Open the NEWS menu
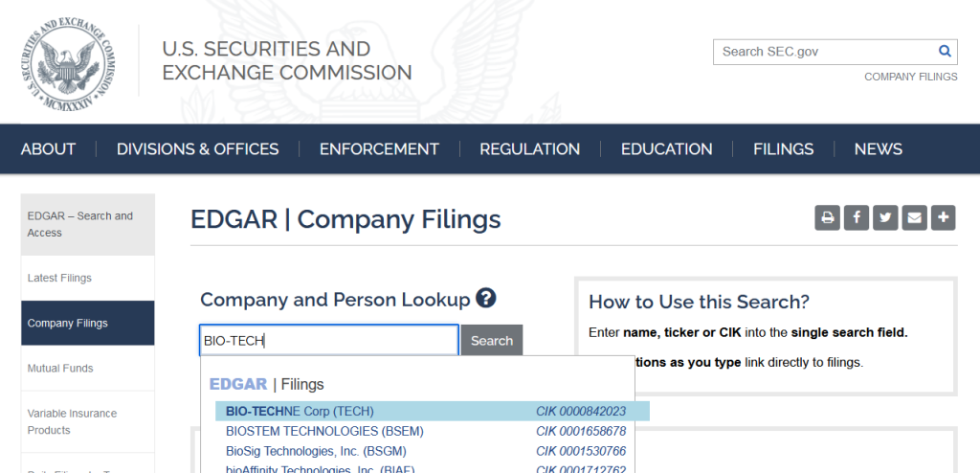980x473 pixels. pyautogui.click(x=879, y=149)
